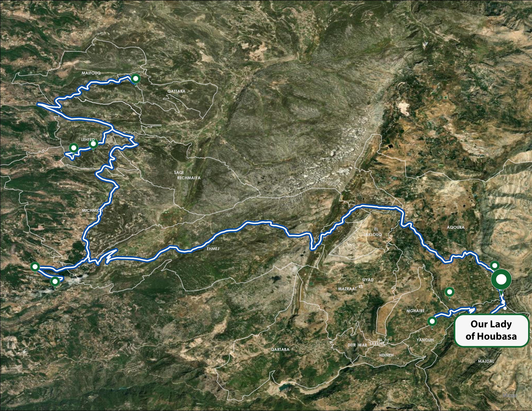
Task: Click the small white dot below the Houbasa pin
Action: [x=505, y=308]
